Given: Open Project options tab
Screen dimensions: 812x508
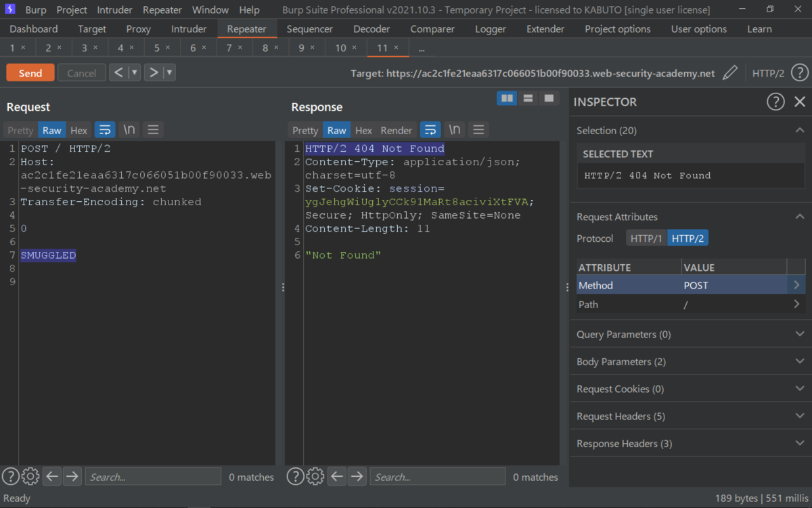Looking at the screenshot, I should pos(618,29).
